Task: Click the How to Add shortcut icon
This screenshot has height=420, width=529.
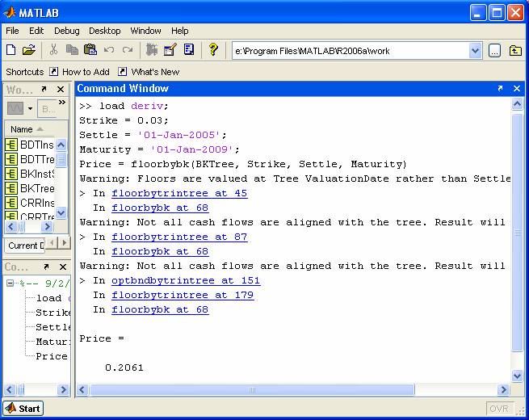Action: [53, 72]
